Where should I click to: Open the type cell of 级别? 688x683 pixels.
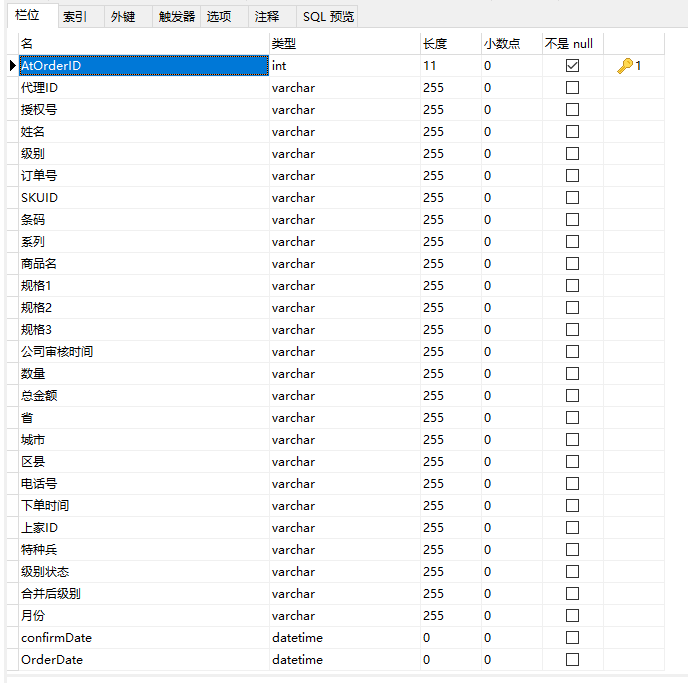point(344,154)
